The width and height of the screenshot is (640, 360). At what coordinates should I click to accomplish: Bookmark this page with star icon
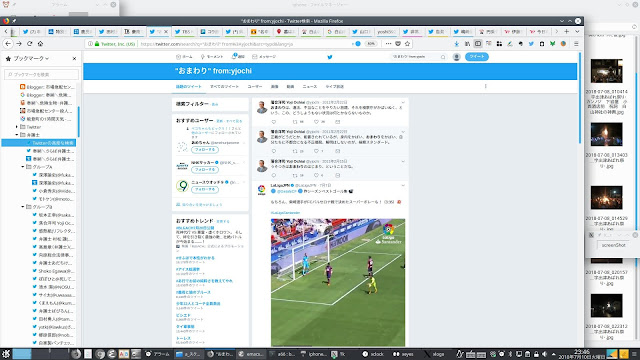(x=407, y=44)
